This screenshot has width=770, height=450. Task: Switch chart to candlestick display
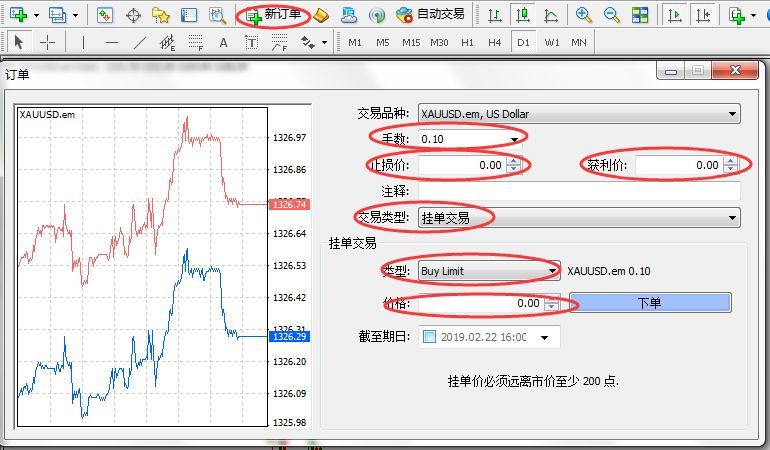[x=522, y=15]
